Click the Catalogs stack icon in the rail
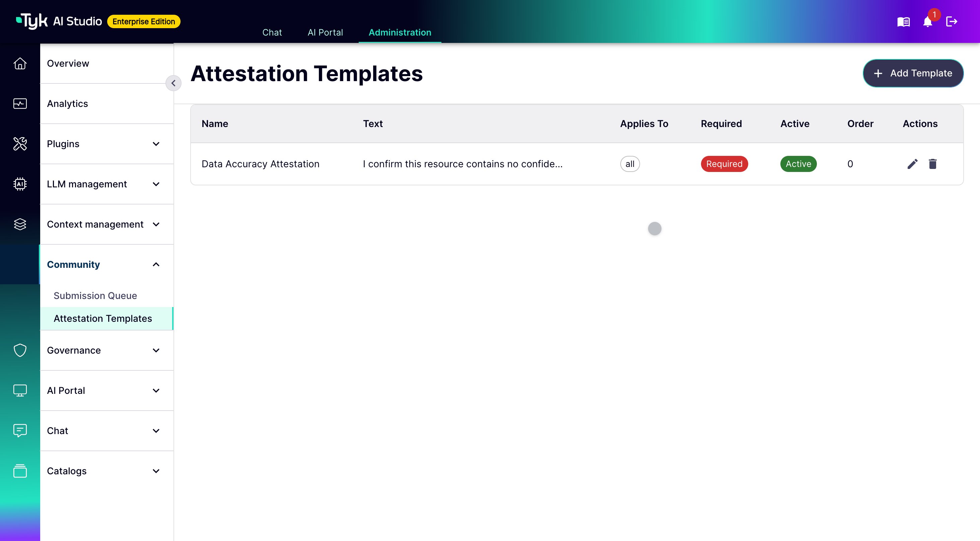Screen dimensions: 980x541 coord(20,471)
